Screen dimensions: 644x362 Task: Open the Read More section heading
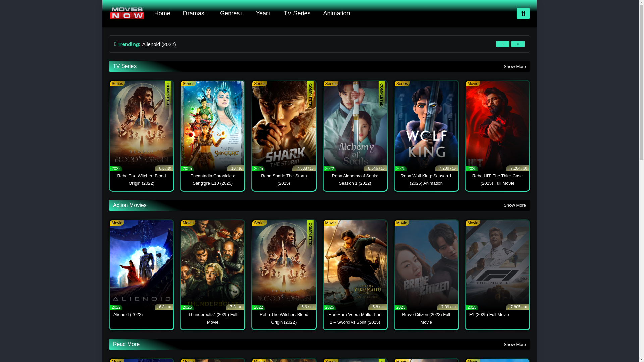click(126, 344)
